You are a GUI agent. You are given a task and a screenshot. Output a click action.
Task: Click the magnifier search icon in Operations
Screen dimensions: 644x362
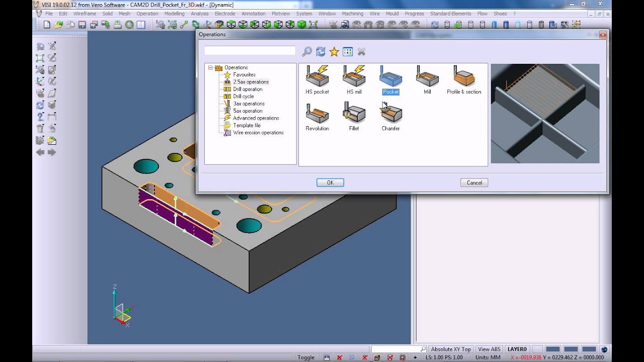pyautogui.click(x=307, y=51)
